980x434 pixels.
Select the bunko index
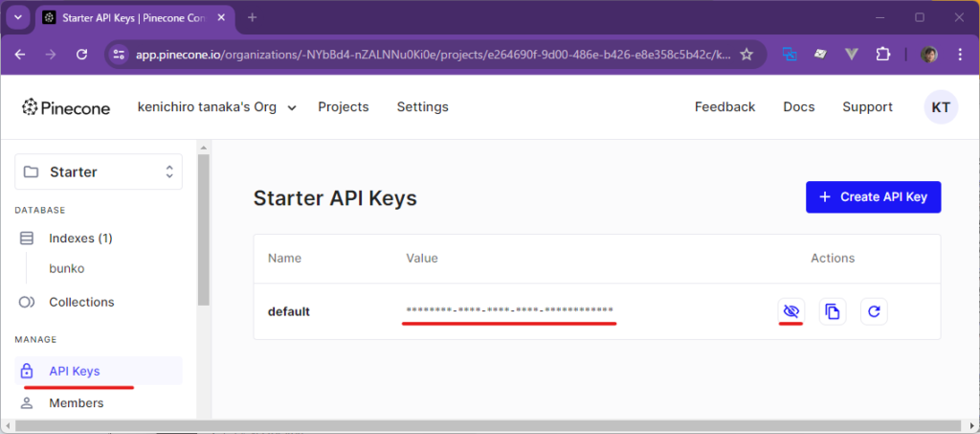coord(67,269)
